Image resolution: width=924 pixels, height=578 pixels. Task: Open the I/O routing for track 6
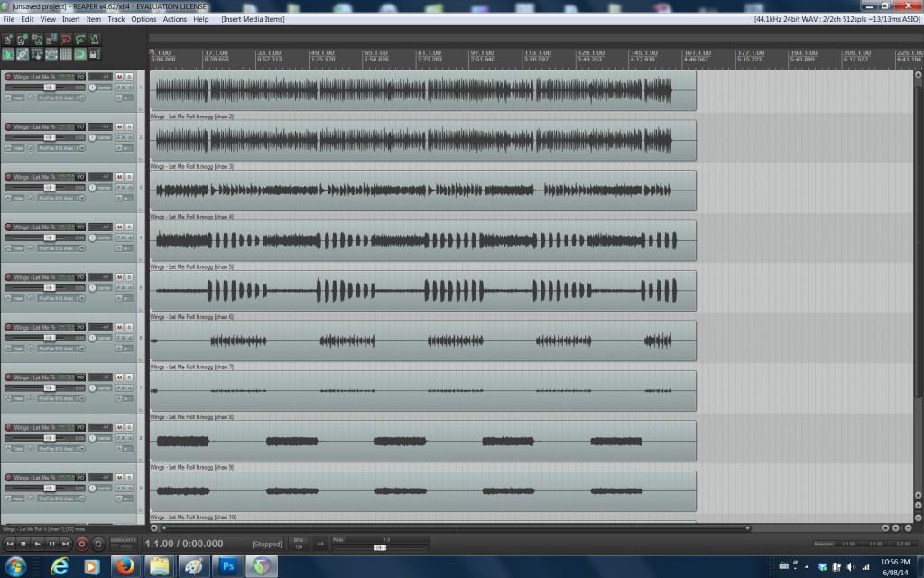pyautogui.click(x=80, y=327)
